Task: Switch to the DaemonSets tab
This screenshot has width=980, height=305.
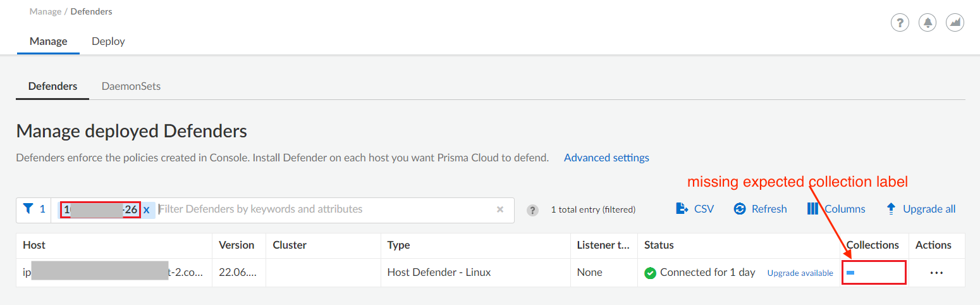Action: pyautogui.click(x=131, y=86)
